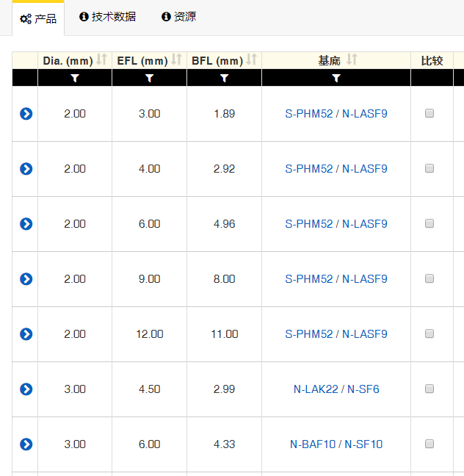Check compare box for N-BAF10 / N-SF10 row
Screen dimensions: 464x476
[429, 444]
